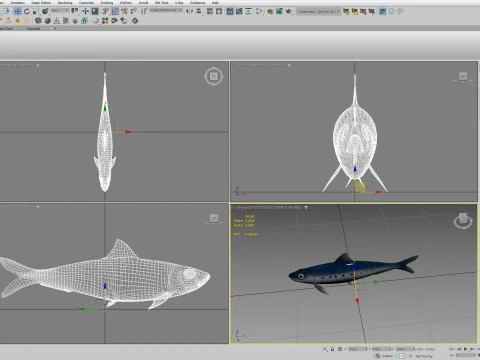
Task: Open the Rendered Frame Window
Action: coord(279,11)
